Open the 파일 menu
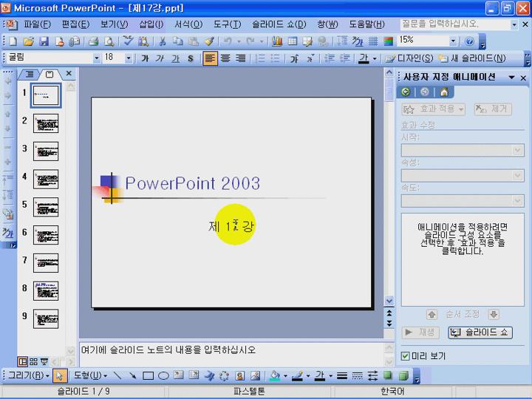 click(38, 24)
